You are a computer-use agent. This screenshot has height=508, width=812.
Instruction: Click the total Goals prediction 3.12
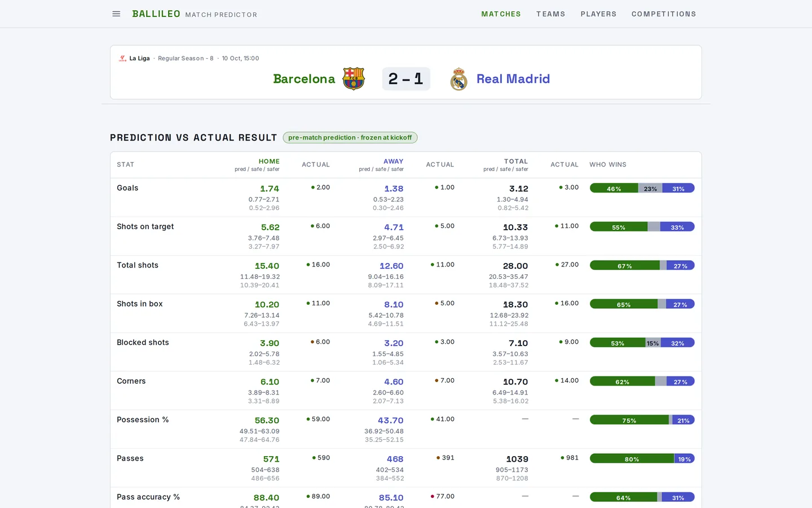pos(519,189)
